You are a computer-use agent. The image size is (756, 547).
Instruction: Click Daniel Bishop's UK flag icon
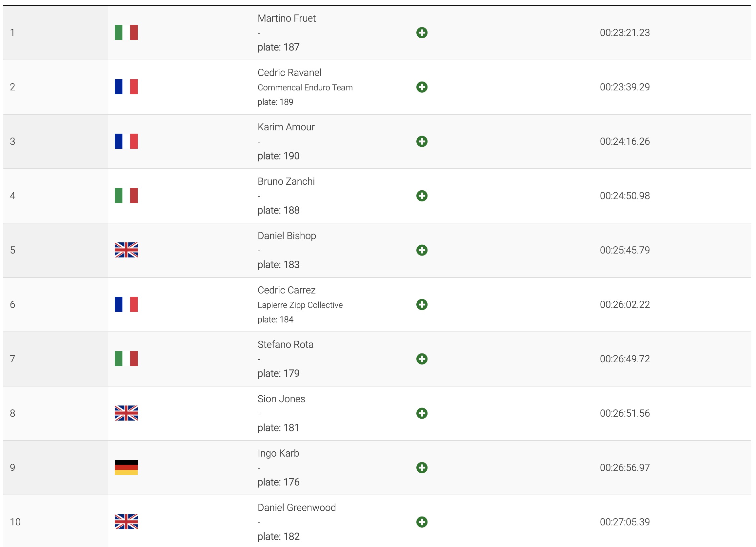[x=126, y=250]
